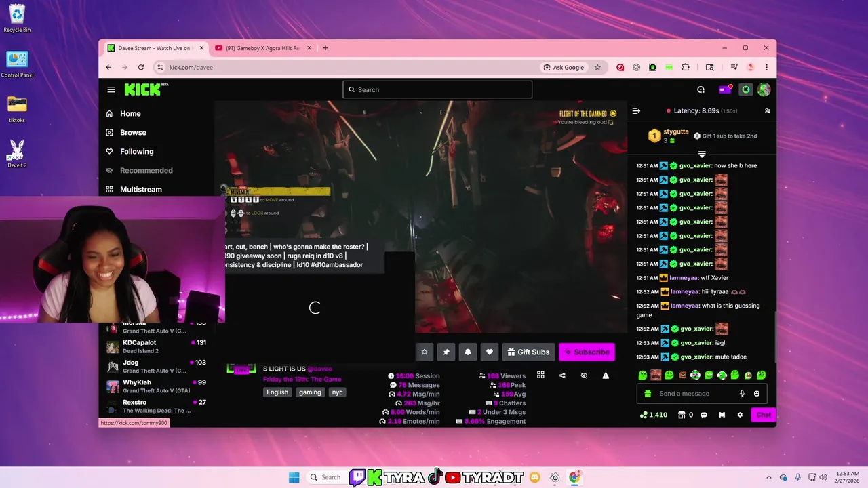This screenshot has height=488, width=868.
Task: Open the Windows Start menu
Action: [294, 477]
